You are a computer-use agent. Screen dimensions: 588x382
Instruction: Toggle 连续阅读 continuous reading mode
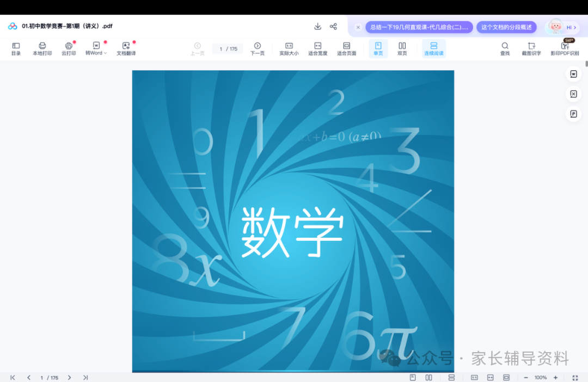(x=434, y=49)
